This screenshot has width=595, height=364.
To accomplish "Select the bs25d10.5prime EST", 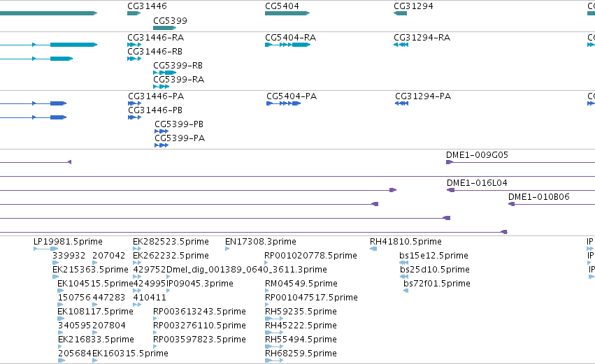I will (x=403, y=277).
